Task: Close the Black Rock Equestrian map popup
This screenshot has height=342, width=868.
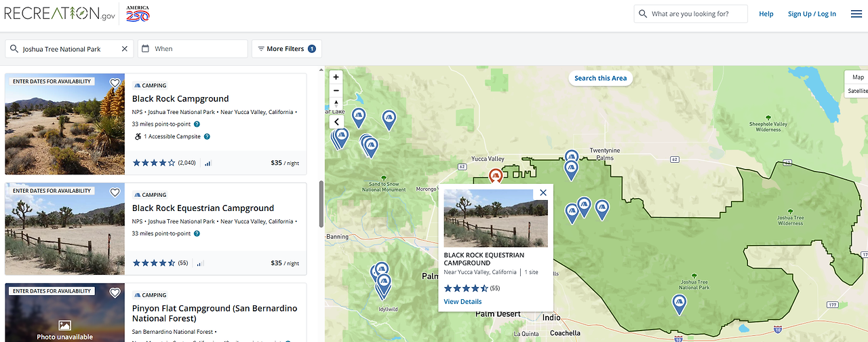Action: point(543,193)
